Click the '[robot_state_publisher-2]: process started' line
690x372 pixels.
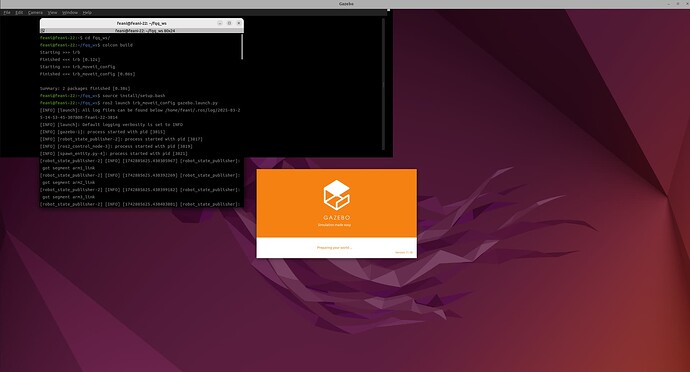click(x=121, y=139)
